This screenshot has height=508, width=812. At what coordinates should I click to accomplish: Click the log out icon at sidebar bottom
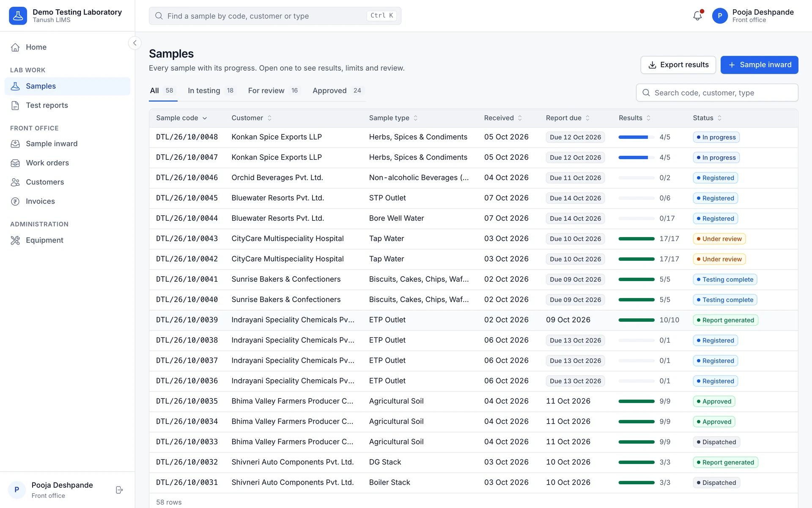119,490
